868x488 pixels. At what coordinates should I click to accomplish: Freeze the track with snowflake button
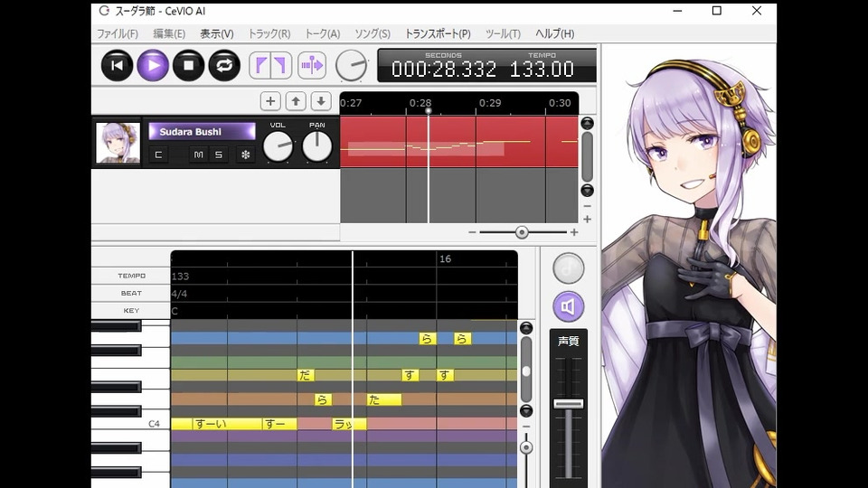click(245, 155)
